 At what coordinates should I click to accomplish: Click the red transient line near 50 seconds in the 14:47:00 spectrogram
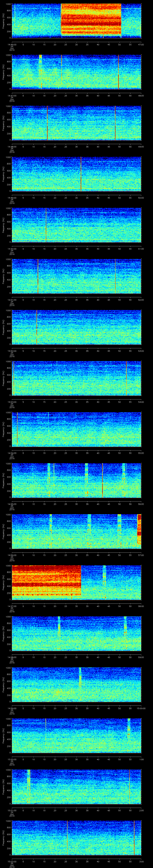(119, 72)
